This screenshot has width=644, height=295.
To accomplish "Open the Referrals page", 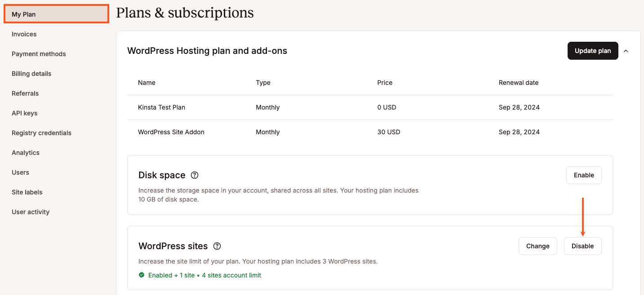I will [x=25, y=93].
